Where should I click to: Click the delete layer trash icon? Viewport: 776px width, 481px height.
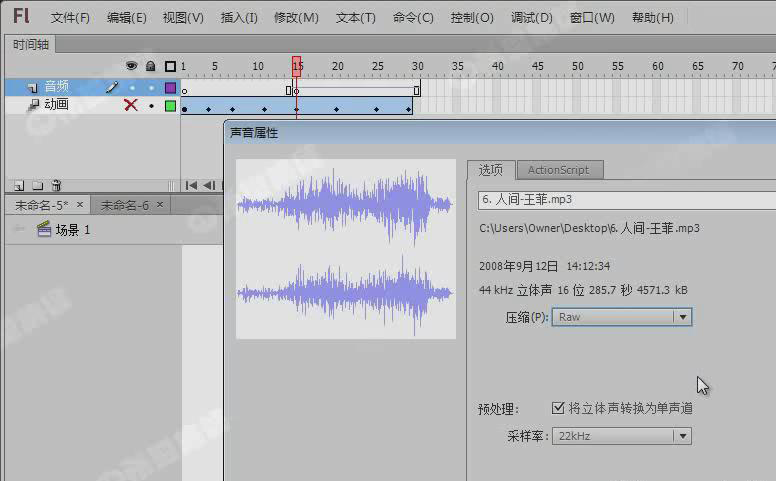coord(57,185)
